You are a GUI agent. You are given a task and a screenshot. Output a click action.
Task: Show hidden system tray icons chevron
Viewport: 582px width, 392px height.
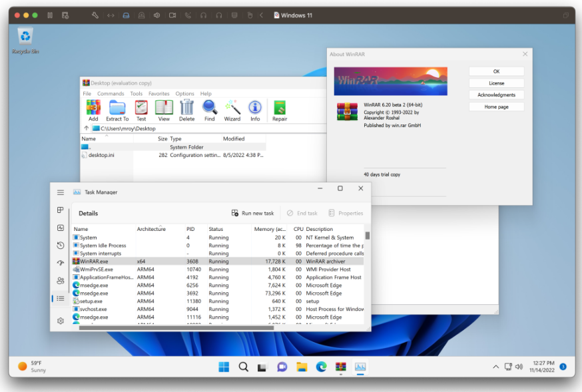(x=495, y=367)
